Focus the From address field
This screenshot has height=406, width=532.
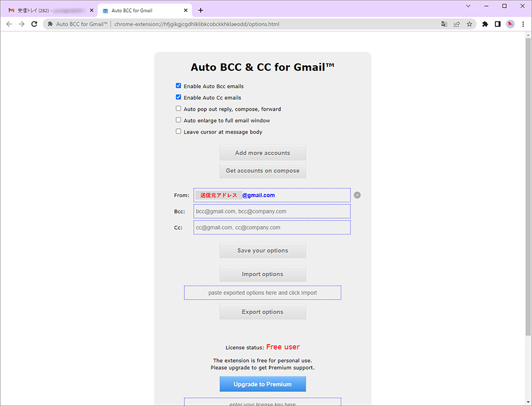click(x=272, y=195)
